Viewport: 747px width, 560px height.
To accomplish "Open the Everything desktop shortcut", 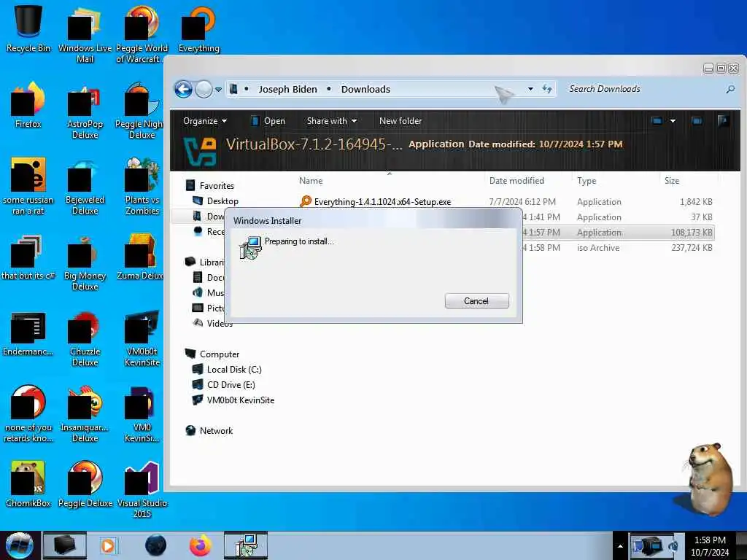I will pos(198,28).
